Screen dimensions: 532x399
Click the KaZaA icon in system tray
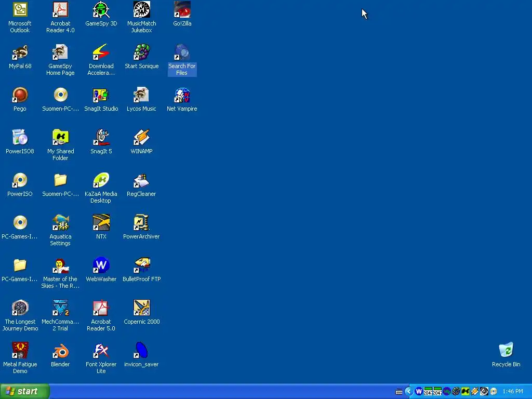click(465, 392)
